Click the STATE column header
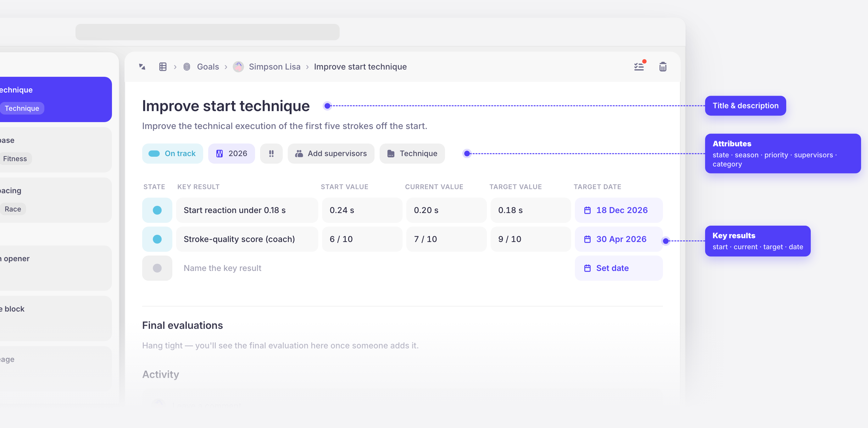 pyautogui.click(x=154, y=187)
